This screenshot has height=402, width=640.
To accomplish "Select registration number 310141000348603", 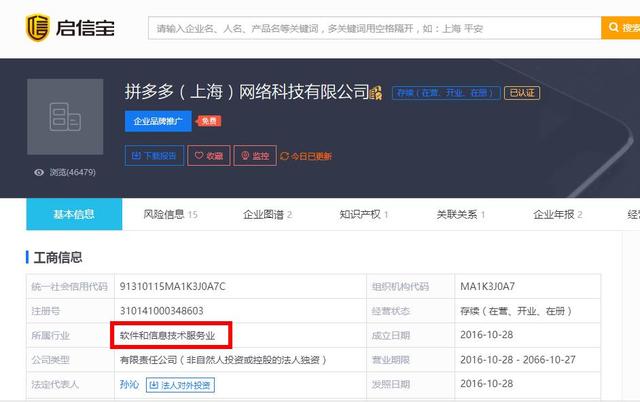I will coord(162,311).
